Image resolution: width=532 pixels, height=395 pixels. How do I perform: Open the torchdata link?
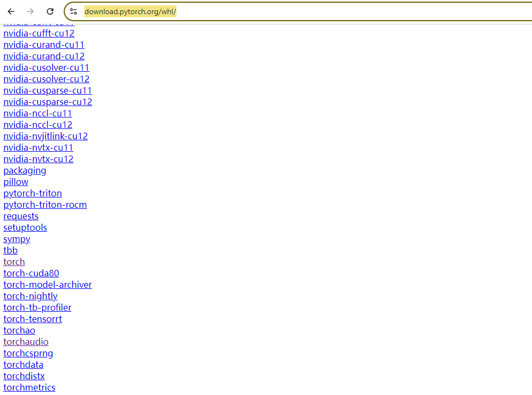[23, 365]
